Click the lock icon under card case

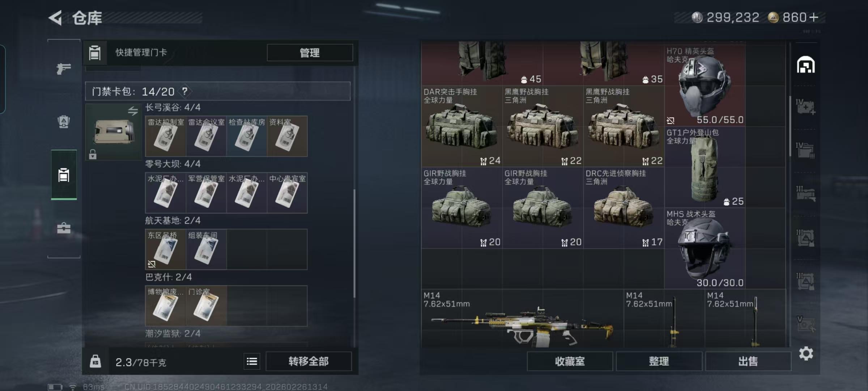point(93,155)
